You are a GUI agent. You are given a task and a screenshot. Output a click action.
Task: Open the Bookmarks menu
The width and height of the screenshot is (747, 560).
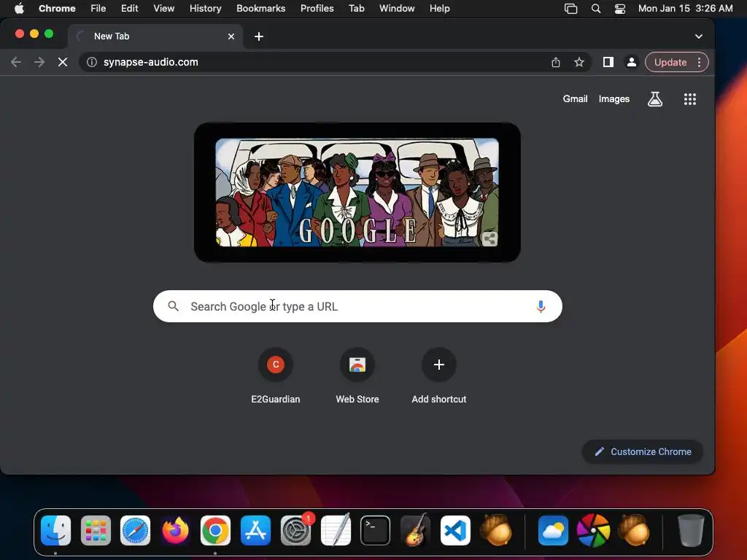260,9
